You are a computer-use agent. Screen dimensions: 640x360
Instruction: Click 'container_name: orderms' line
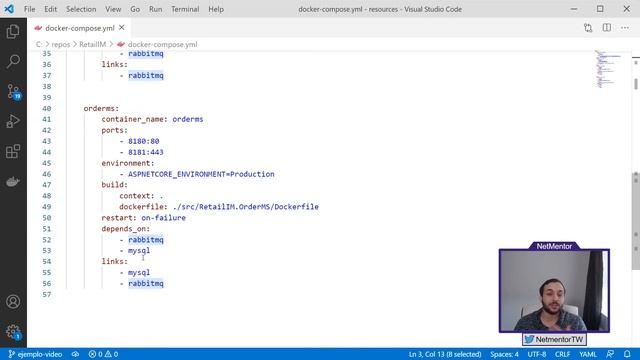click(152, 119)
